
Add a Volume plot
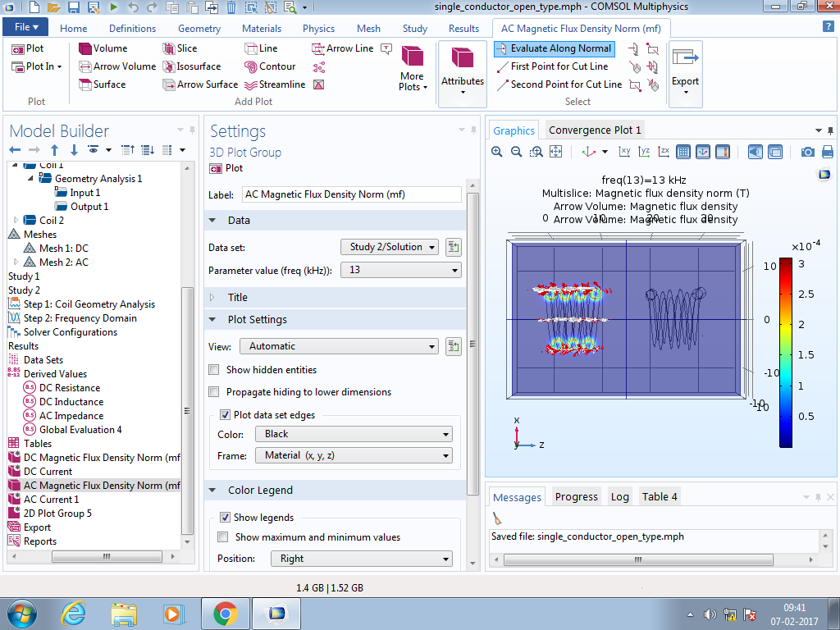pos(103,48)
